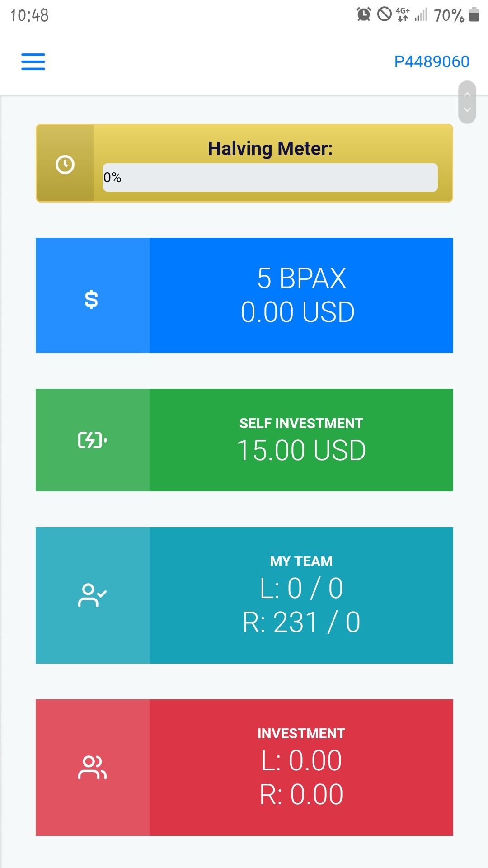Click the Halving Meter 0% progress bar
This screenshot has width=488, height=868.
coord(270,177)
